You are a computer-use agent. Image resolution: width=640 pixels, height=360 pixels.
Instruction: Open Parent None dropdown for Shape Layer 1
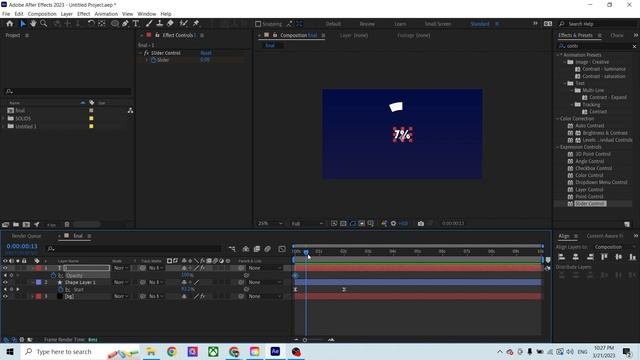(x=264, y=282)
